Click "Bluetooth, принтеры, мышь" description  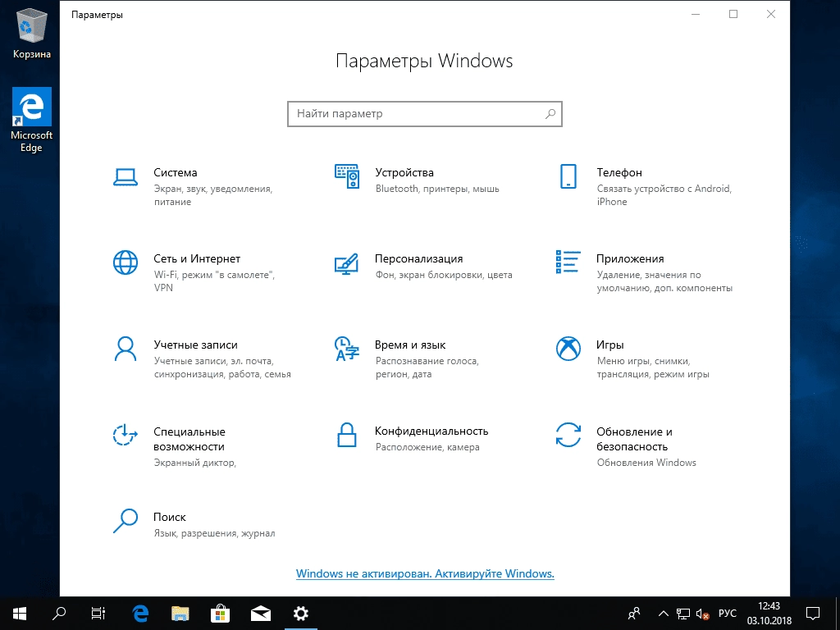437,189
